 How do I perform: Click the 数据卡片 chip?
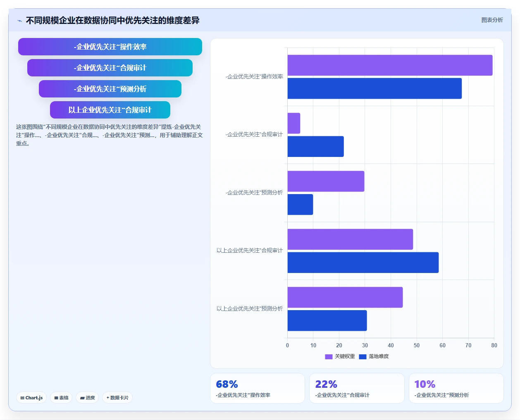(117, 398)
